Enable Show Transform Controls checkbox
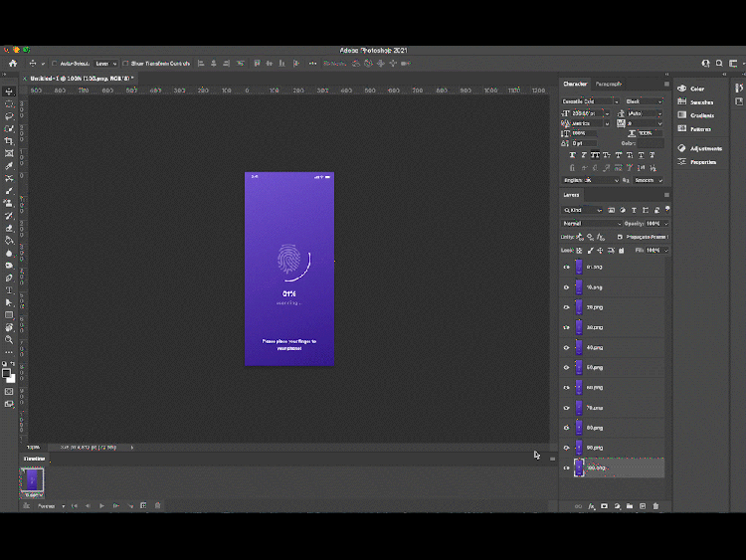746x560 pixels. click(125, 64)
